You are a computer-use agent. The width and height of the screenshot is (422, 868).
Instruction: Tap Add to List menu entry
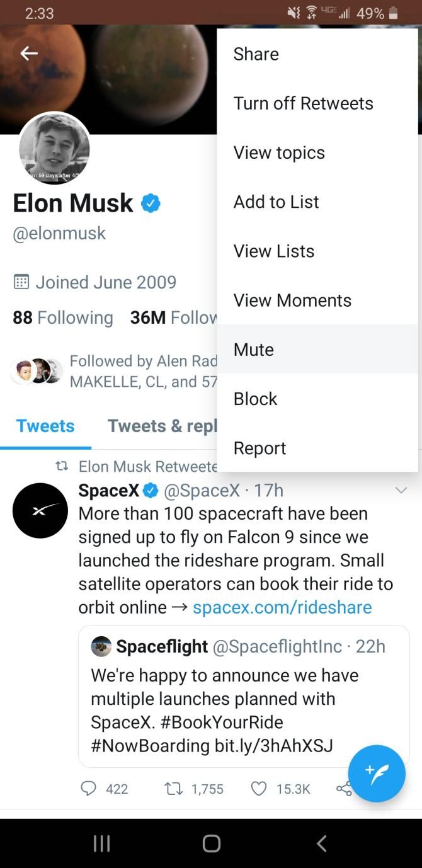276,202
